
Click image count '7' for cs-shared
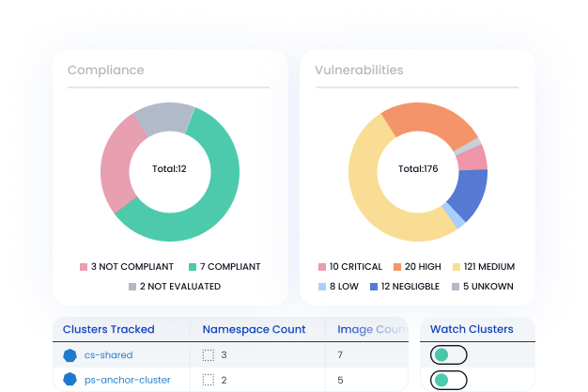click(x=340, y=355)
